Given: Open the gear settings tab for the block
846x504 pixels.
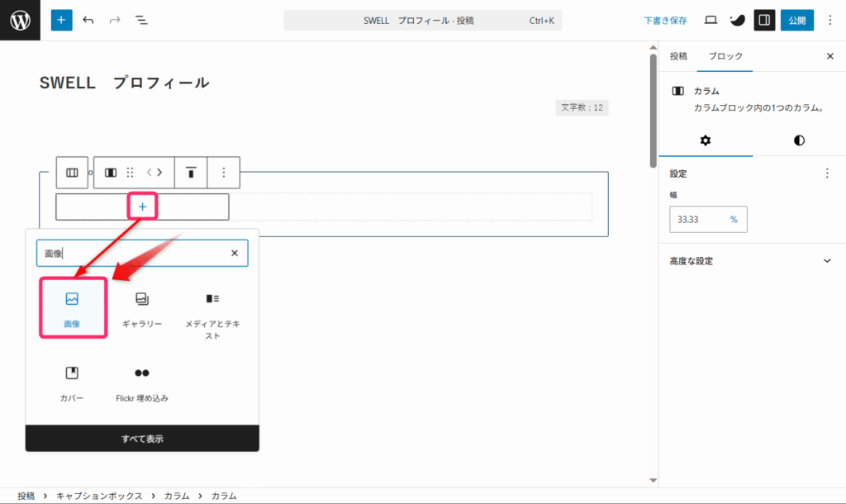Looking at the screenshot, I should tap(706, 140).
